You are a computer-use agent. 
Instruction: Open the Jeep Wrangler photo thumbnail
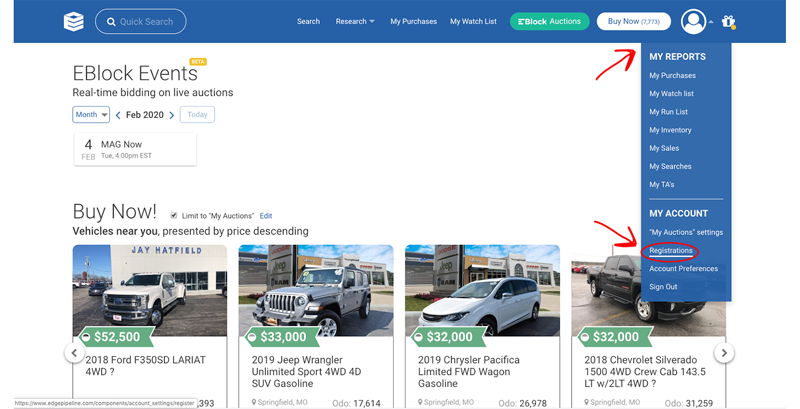316,290
